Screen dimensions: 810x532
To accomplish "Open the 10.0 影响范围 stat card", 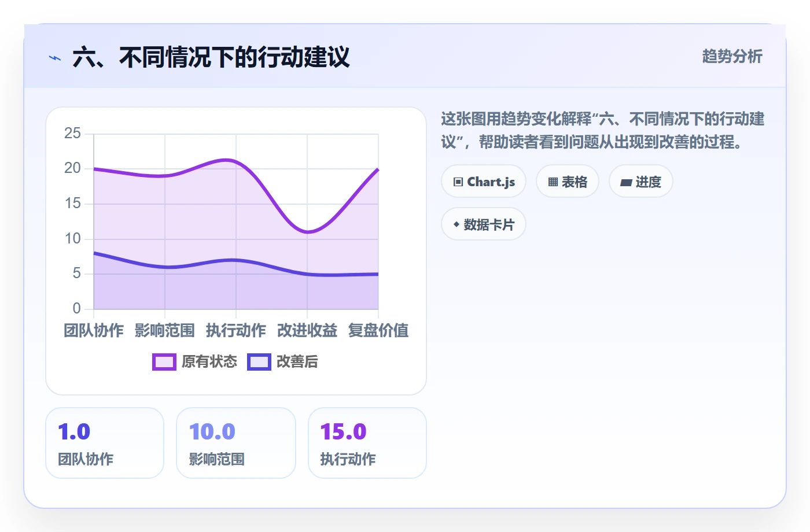I will pyautogui.click(x=236, y=443).
